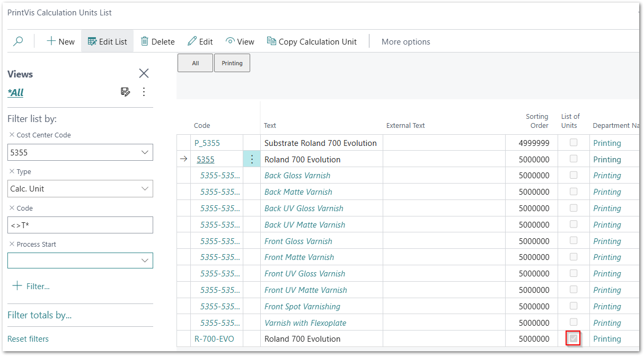The height and width of the screenshot is (356, 644).
Task: Remove the Type filter
Action: [12, 171]
